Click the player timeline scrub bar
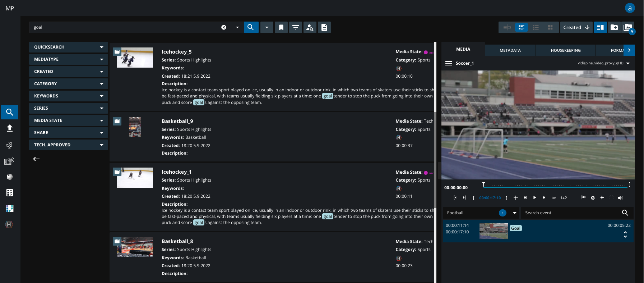 pos(556,186)
